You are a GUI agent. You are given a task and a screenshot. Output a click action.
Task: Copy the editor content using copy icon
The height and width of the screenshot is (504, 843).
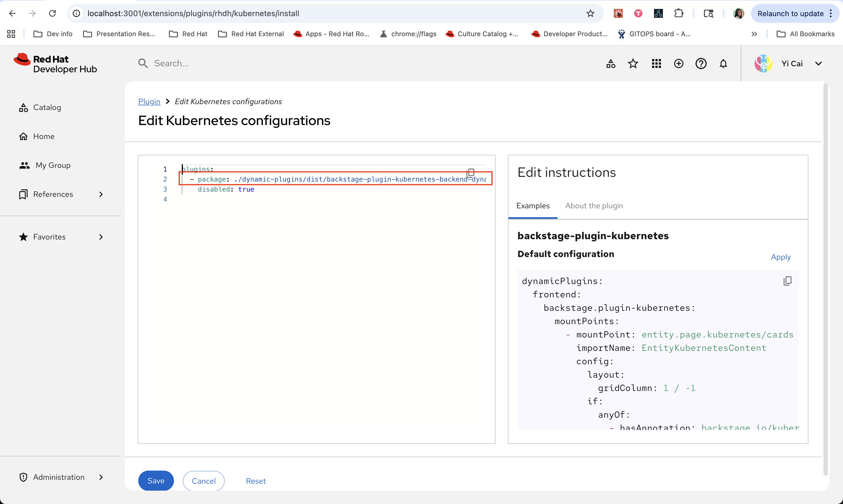click(x=471, y=173)
